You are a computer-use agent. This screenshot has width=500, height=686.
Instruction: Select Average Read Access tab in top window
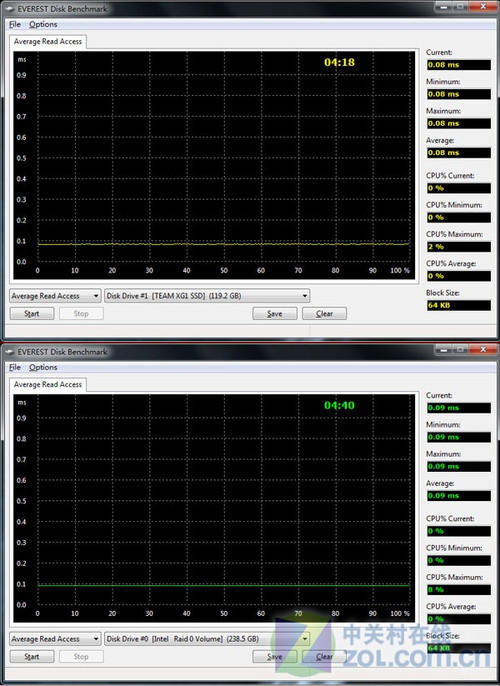coord(48,42)
